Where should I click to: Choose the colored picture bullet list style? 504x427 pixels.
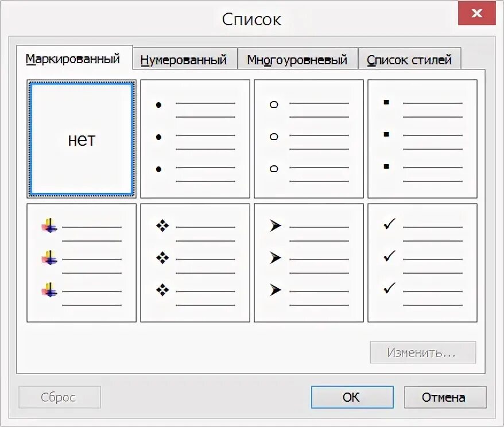tap(82, 263)
